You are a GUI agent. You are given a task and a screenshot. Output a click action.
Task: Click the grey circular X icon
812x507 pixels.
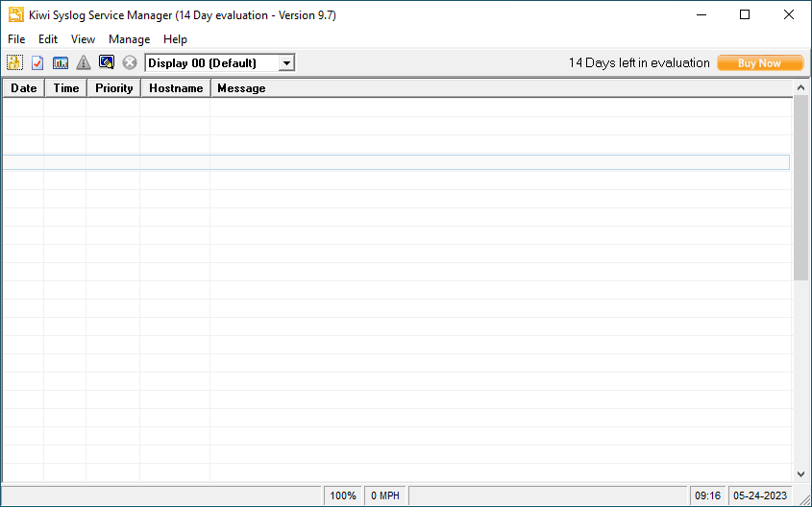pos(130,62)
